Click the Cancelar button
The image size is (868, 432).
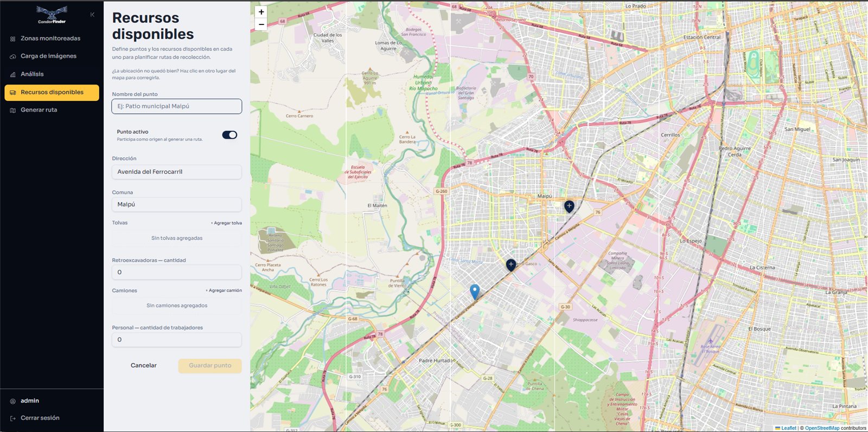[x=144, y=365]
